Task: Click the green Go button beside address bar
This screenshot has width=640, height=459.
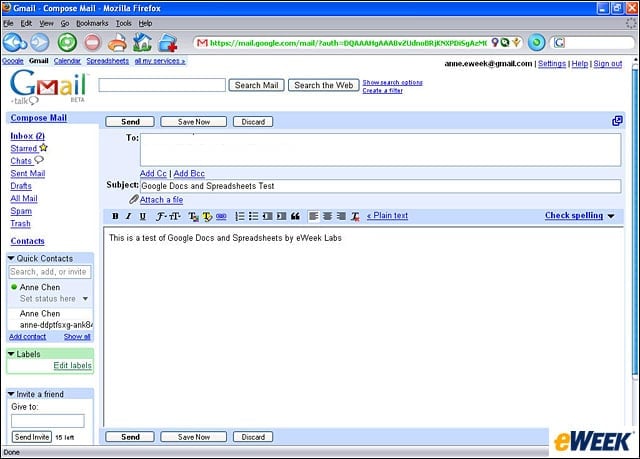Action: (536, 42)
